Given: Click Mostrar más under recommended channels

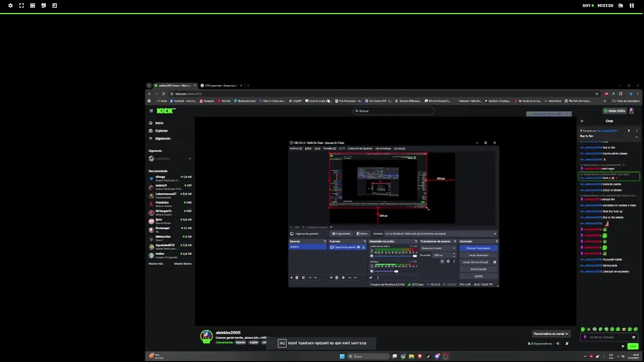Looking at the screenshot, I should (x=155, y=263).
